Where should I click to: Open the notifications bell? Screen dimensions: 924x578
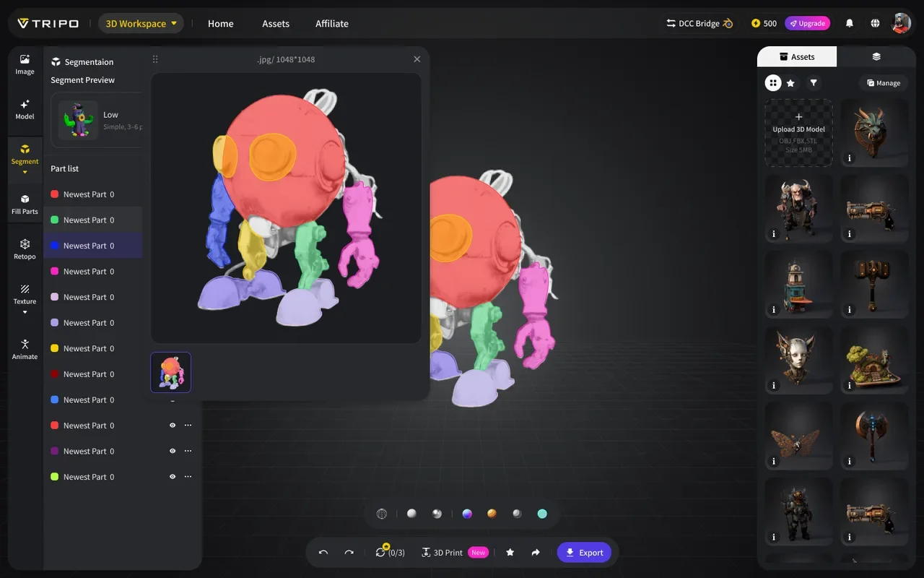pyautogui.click(x=850, y=23)
